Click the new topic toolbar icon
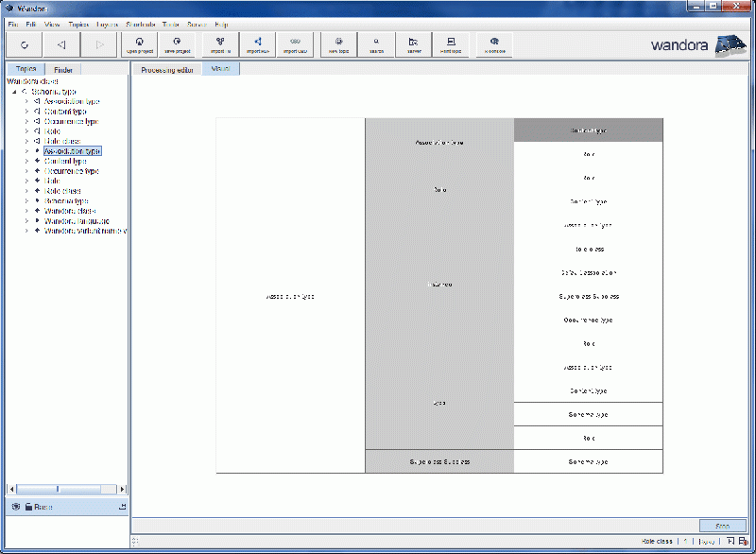 [338, 44]
